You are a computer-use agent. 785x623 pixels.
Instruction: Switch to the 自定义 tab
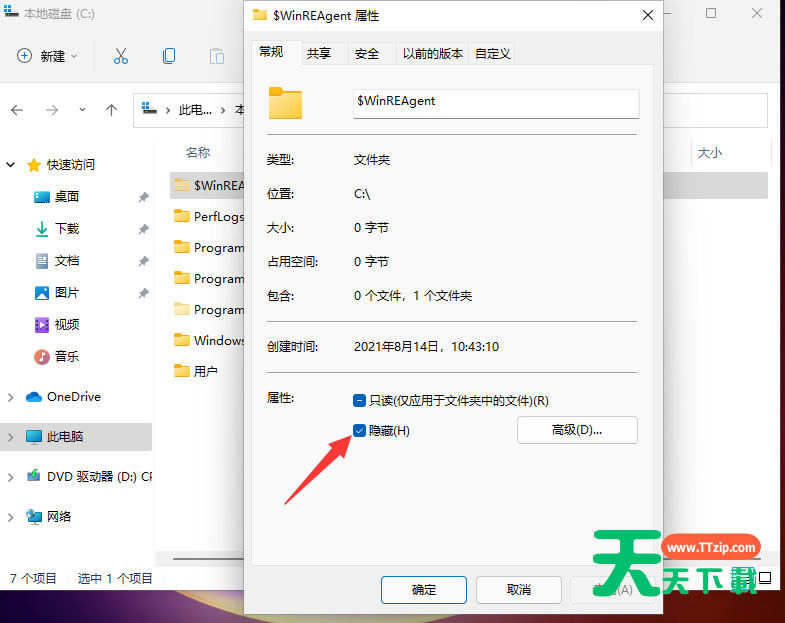(493, 54)
